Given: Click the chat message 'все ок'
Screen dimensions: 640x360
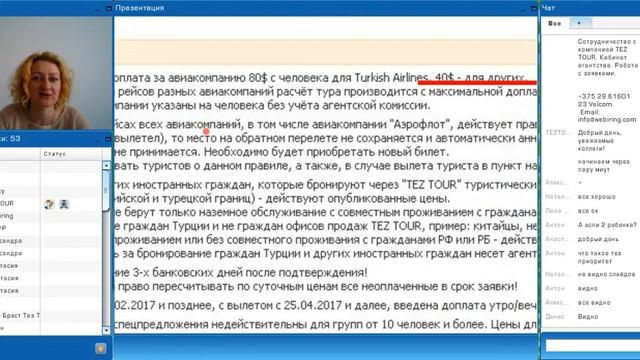Looking at the screenshot, I should click(x=588, y=211).
